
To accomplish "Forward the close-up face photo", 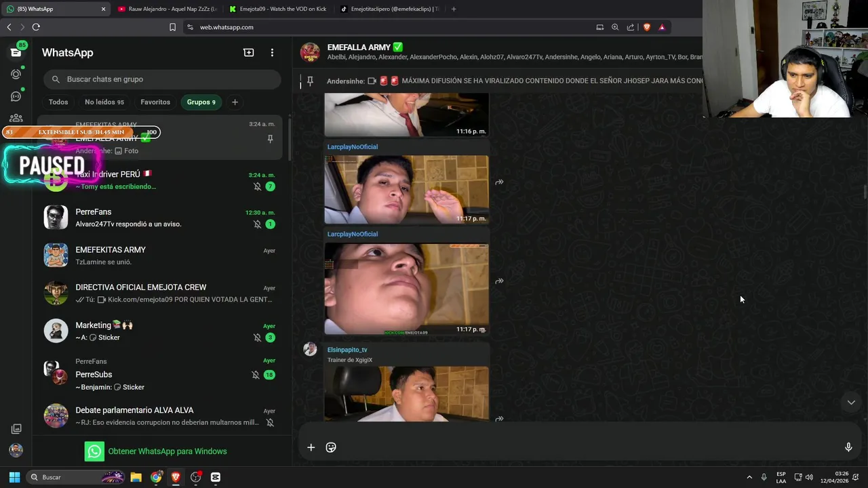I will point(499,281).
